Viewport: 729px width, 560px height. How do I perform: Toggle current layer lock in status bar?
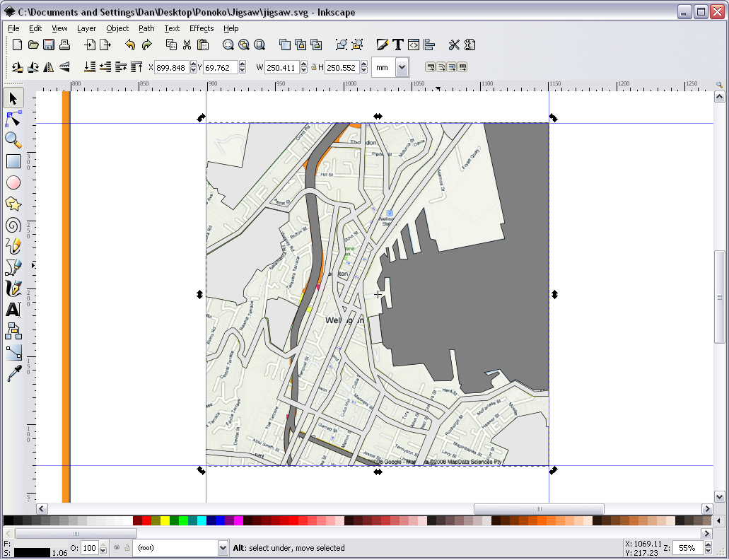point(127,547)
